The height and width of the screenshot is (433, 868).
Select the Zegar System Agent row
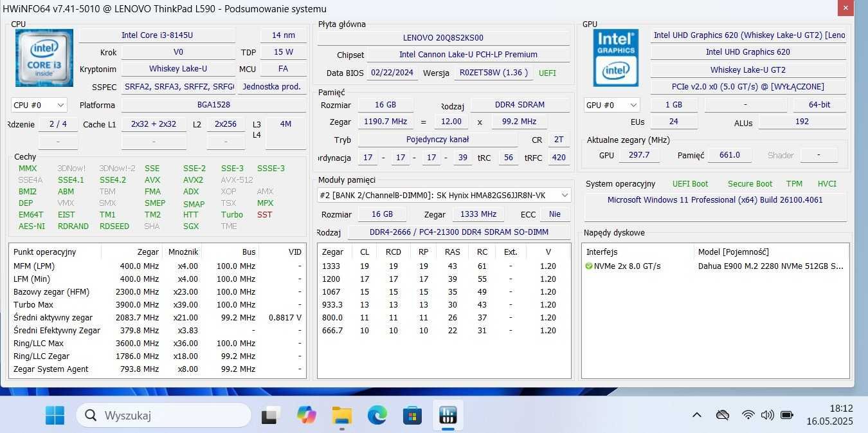158,369
